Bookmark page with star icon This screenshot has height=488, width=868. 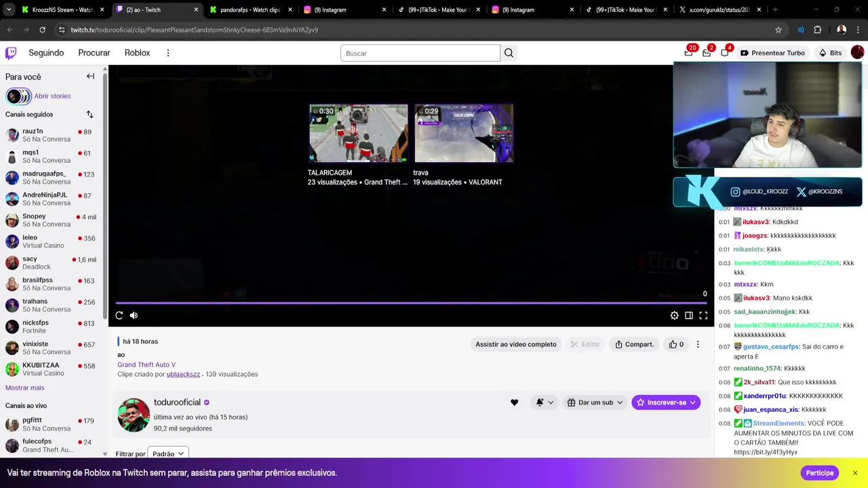(778, 30)
